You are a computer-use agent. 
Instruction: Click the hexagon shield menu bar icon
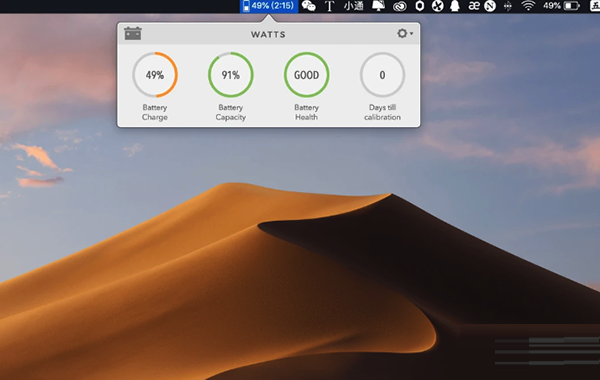(420, 6)
